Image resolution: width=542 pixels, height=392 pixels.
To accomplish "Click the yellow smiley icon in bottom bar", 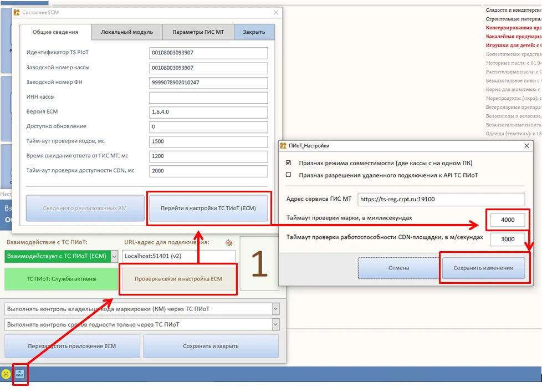I will coord(6,374).
